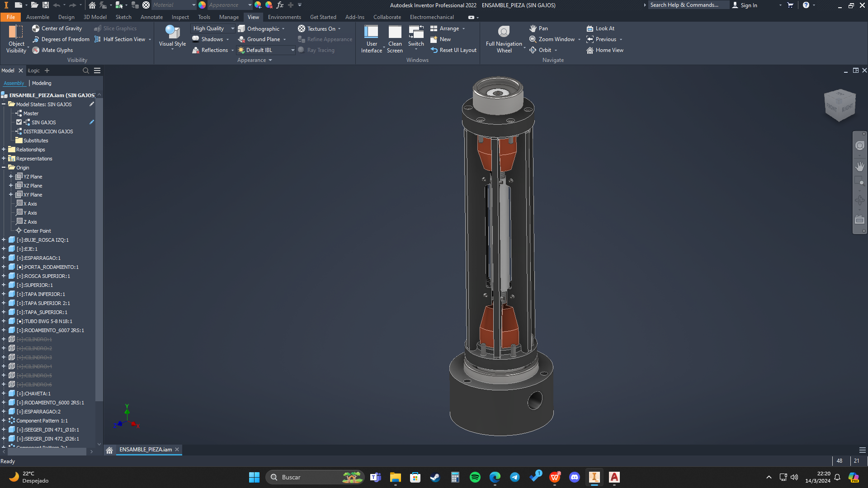The image size is (868, 488).
Task: Click Reset UI Layout
Action: click(453, 50)
